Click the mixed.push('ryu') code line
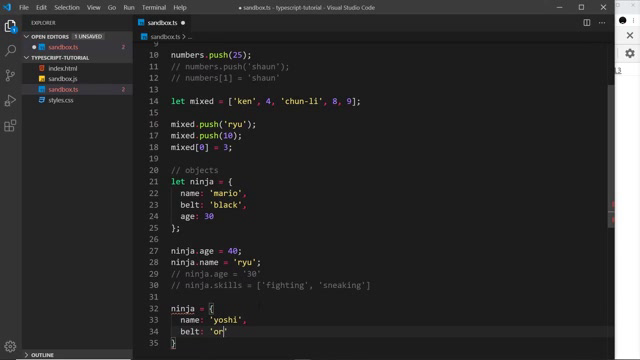 coord(213,124)
